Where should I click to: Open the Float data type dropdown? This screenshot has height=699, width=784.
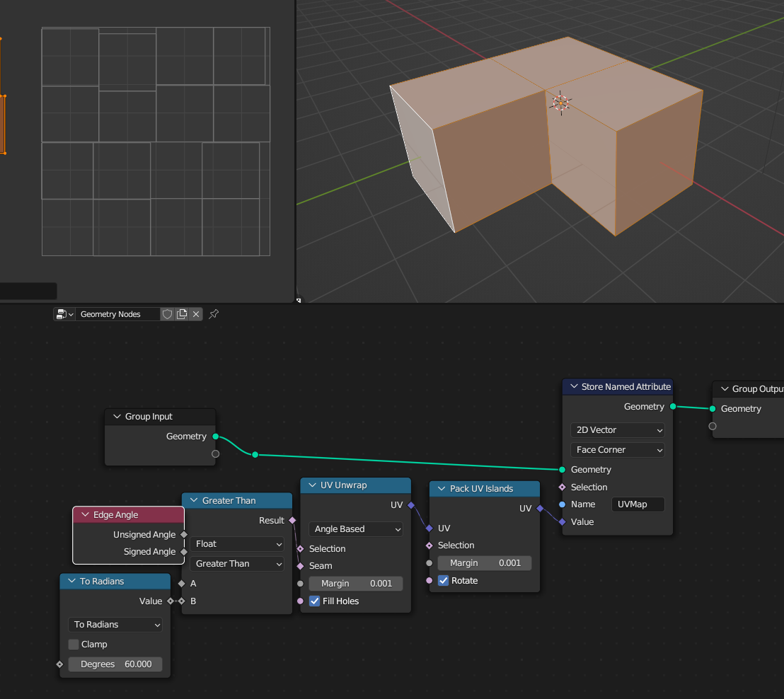(x=237, y=544)
